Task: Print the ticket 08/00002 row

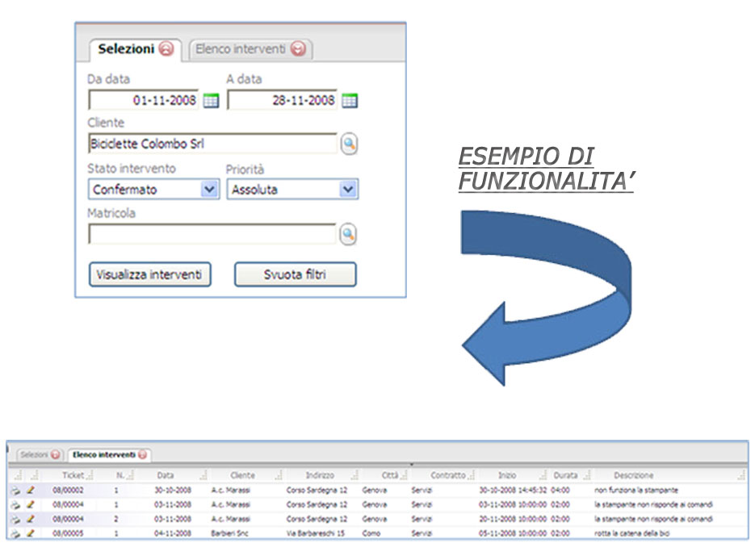Action: 15,491
